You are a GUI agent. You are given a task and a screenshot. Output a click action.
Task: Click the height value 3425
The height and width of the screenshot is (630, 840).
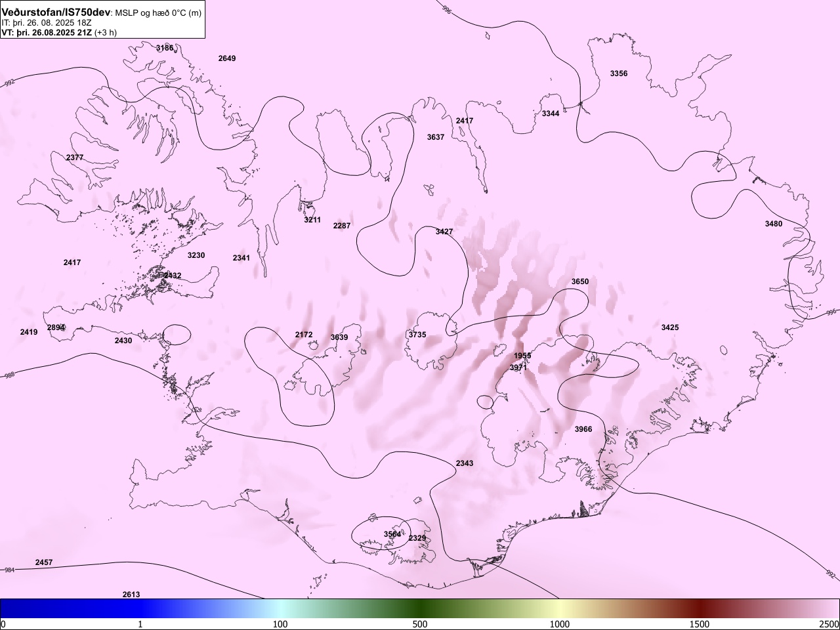[x=670, y=327]
